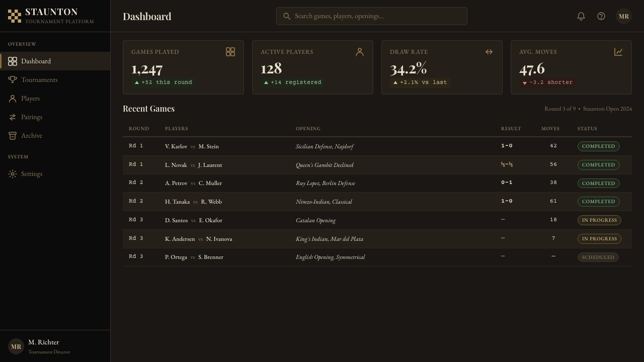Click the Scheduled status badge
Screen dimensions: 644x362
coord(598,257)
